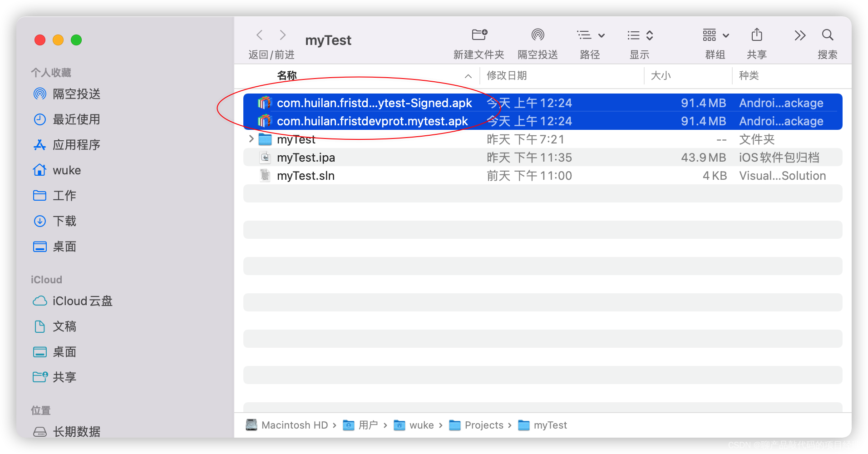The image size is (868, 454).
Task: Open 桌面 under iCloud section
Action: pos(54,352)
